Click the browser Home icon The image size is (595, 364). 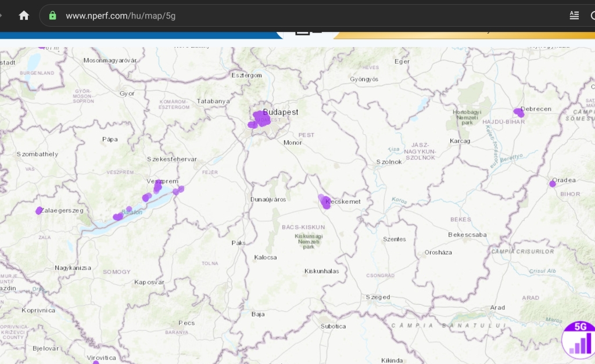[x=24, y=16]
